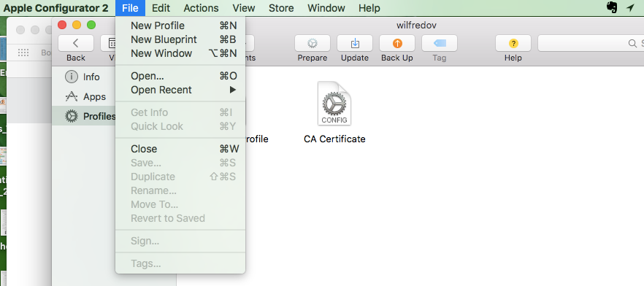Click the CA Certificate file name label
Screen dimensions: 644x286
(x=334, y=139)
